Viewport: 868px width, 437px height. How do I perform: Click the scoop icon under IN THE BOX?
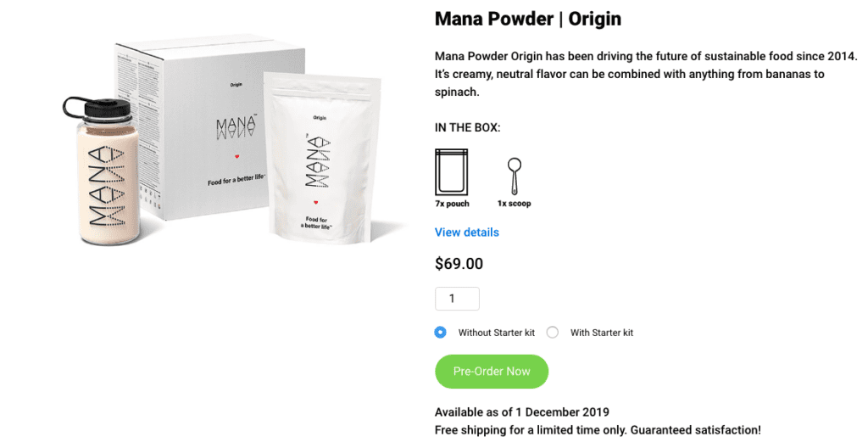pyautogui.click(x=515, y=176)
